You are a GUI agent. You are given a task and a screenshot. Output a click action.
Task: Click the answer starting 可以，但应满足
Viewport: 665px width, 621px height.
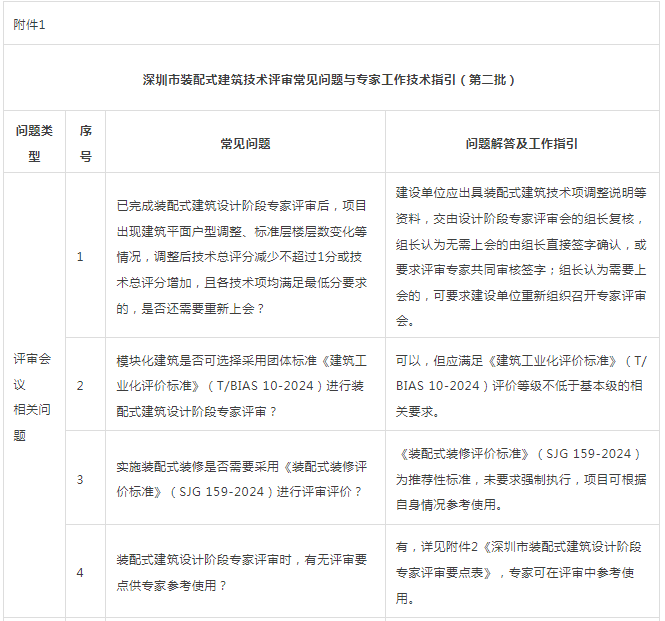tap(521, 384)
